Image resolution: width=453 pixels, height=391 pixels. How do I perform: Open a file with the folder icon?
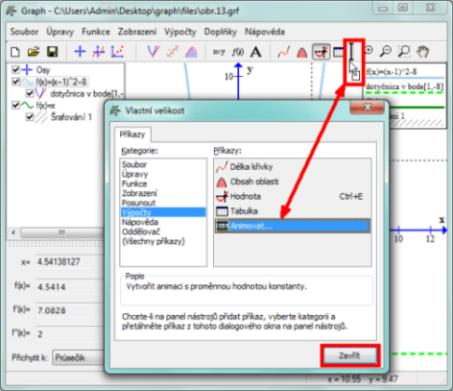coord(34,52)
